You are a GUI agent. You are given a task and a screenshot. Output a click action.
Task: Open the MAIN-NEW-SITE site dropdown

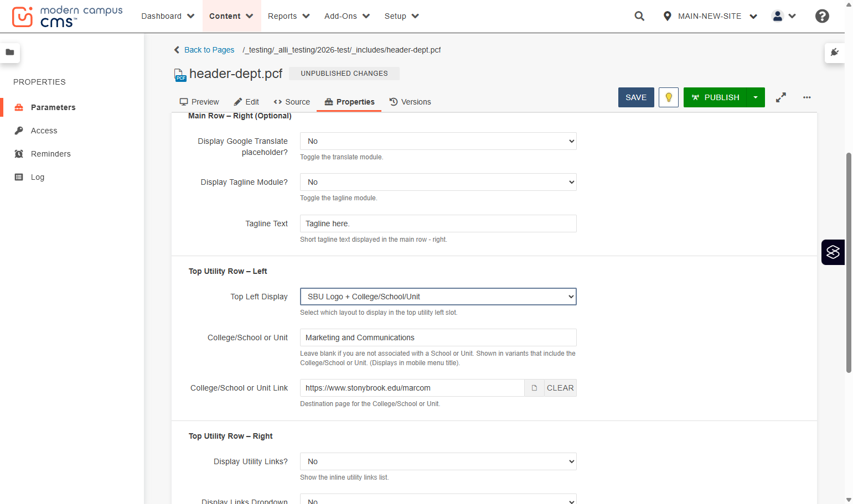710,16
